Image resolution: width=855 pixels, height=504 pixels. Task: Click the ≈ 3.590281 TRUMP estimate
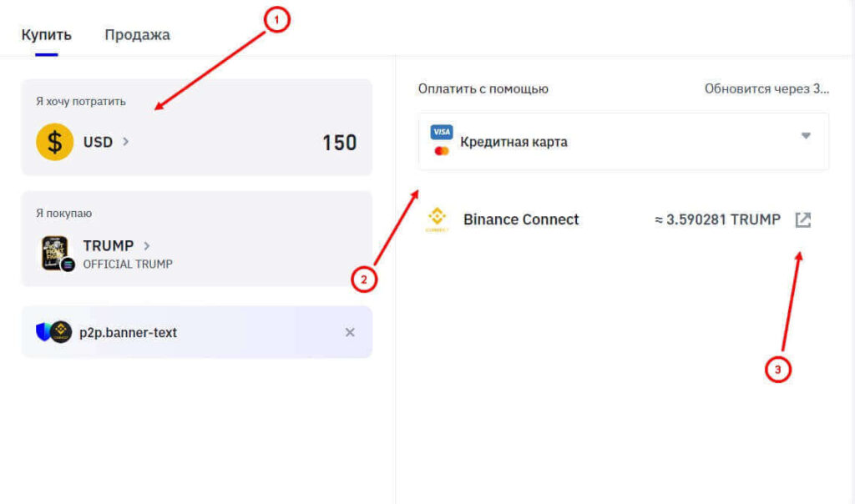(717, 219)
